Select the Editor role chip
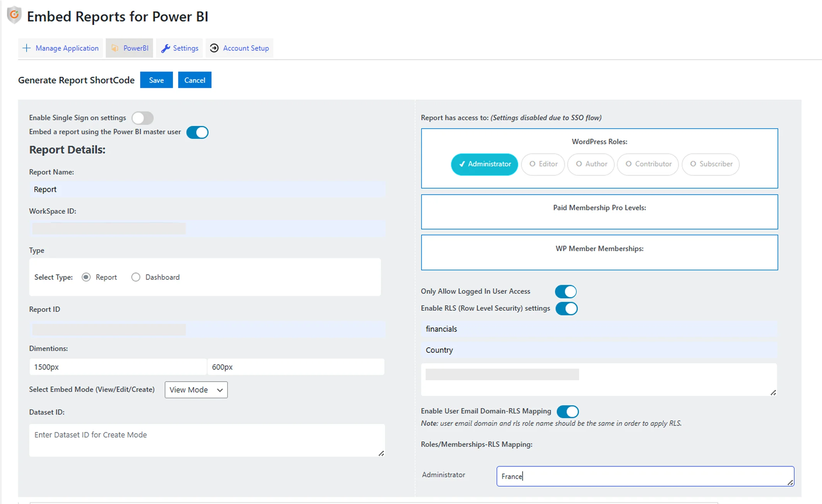The height and width of the screenshot is (504, 822). pos(543,164)
